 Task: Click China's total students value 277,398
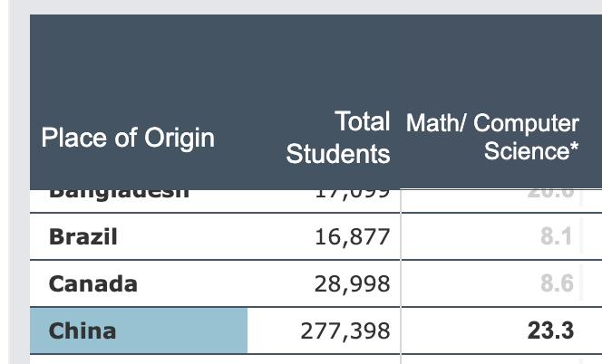click(x=345, y=331)
